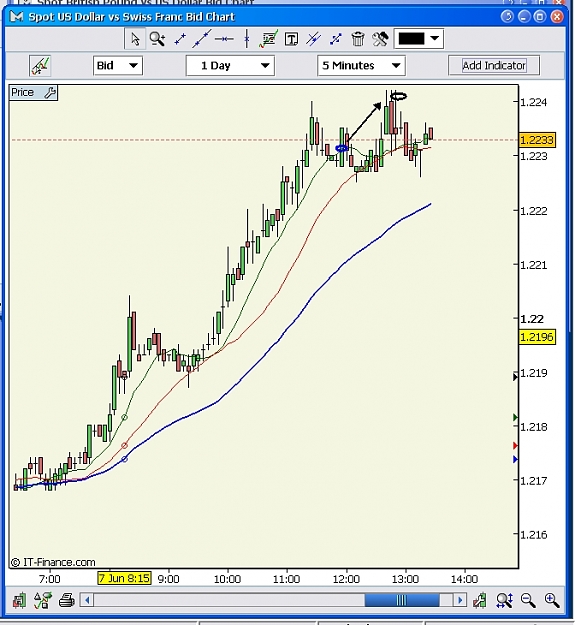Click the scrollbar left arrow
This screenshot has width=575, height=625.
point(87,600)
